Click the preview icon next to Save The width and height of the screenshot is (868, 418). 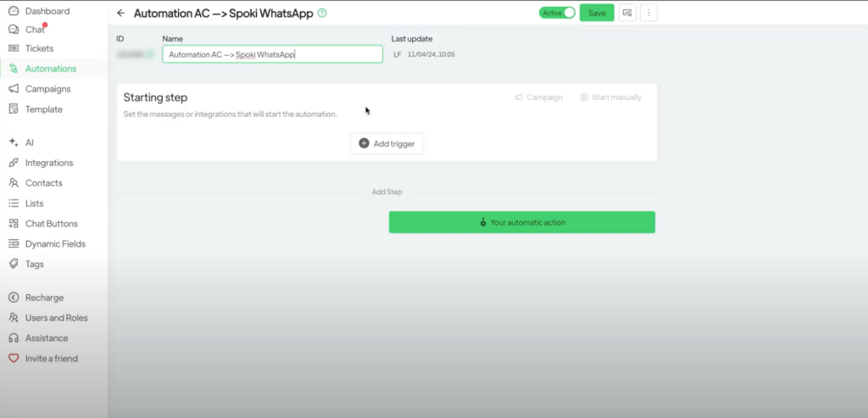point(627,13)
